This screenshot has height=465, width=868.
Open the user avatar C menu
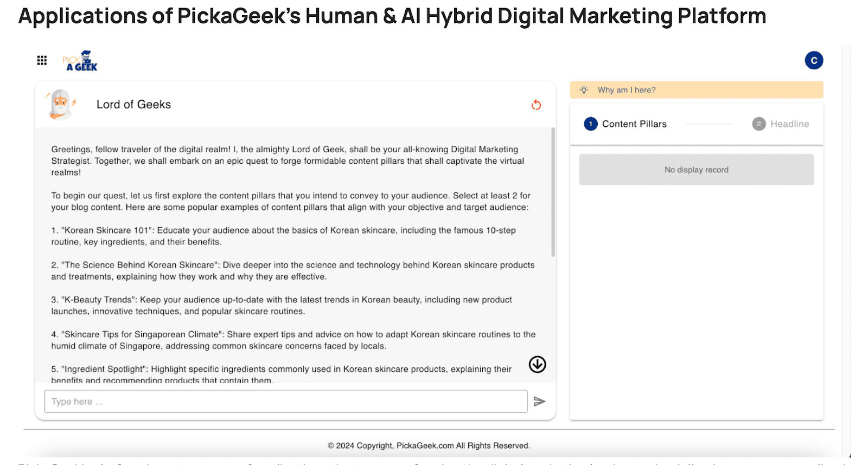point(814,60)
